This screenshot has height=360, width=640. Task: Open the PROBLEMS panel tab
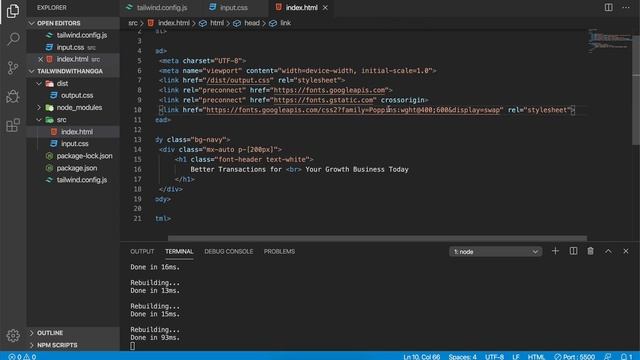(x=279, y=251)
